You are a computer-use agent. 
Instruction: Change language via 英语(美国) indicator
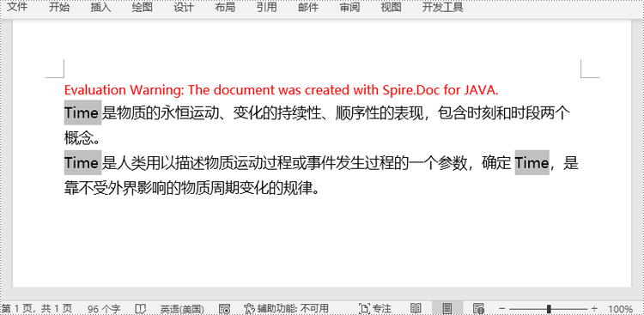[182, 308]
